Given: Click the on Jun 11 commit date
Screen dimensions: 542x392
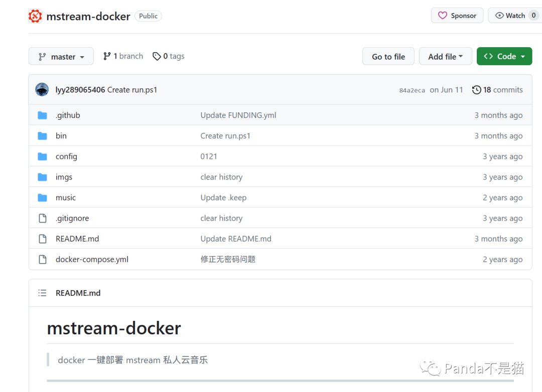Looking at the screenshot, I should click(446, 90).
